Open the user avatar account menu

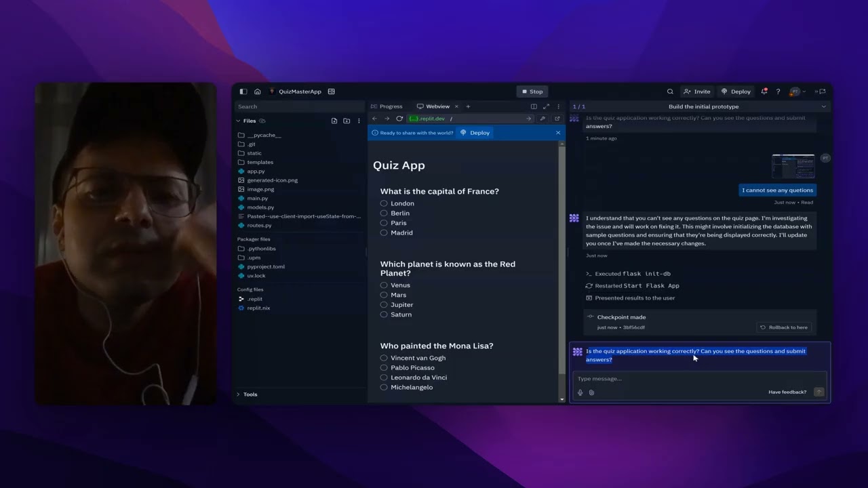click(x=797, y=91)
